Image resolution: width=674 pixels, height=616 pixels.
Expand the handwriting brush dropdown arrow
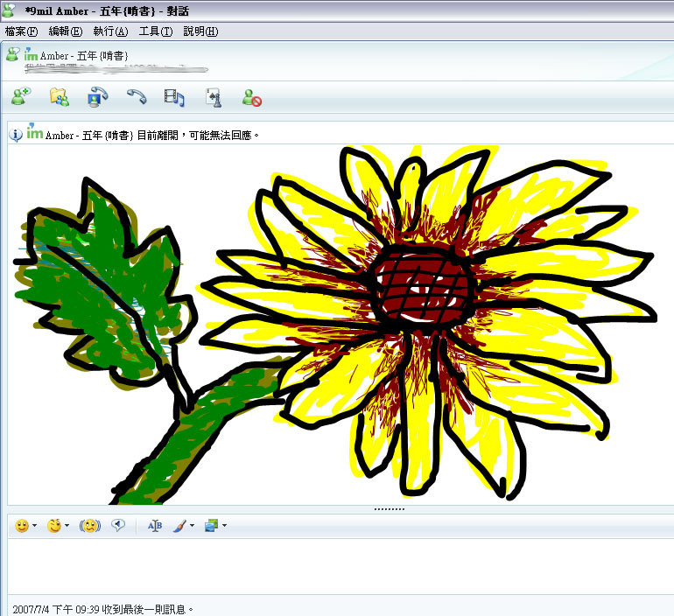pos(193,525)
